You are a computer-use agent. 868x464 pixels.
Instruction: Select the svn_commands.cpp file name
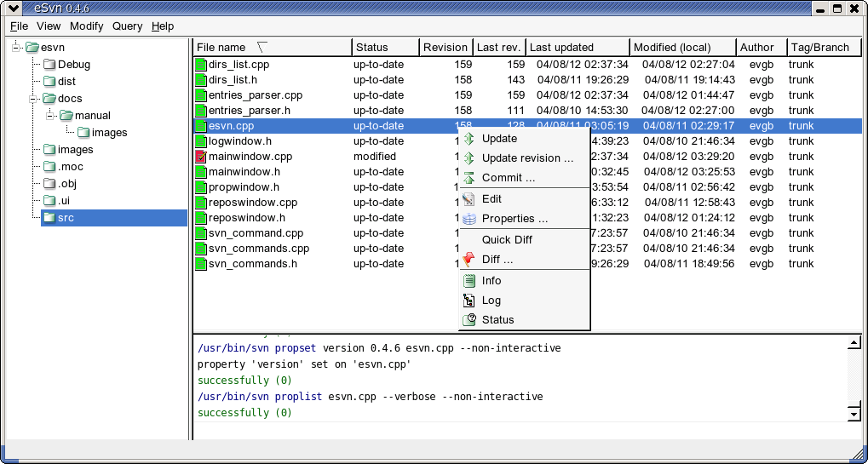[x=258, y=249]
